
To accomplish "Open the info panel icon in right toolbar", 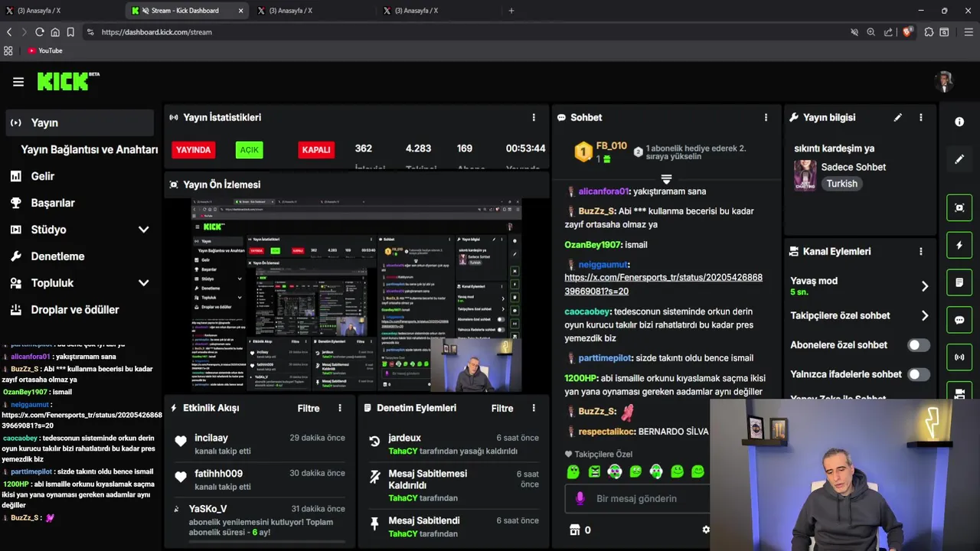I will 959,122.
